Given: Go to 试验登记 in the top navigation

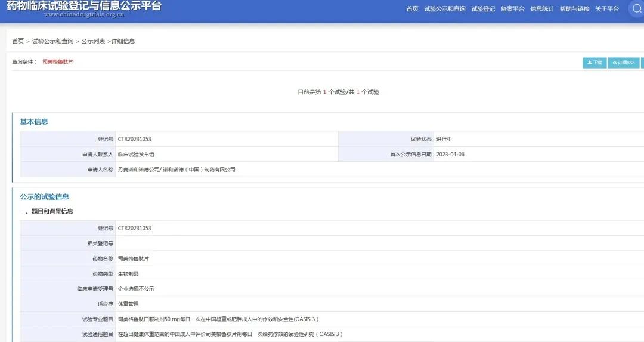Looking at the screenshot, I should pos(483,9).
